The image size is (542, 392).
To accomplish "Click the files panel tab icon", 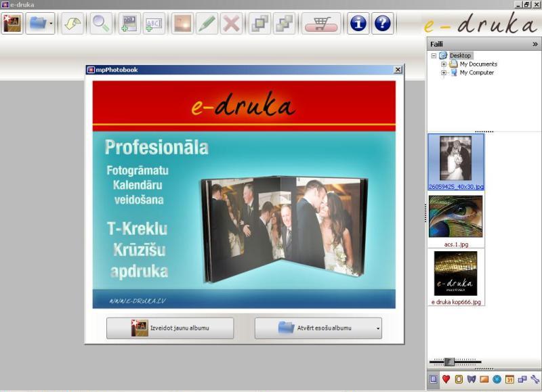I will tap(434, 379).
